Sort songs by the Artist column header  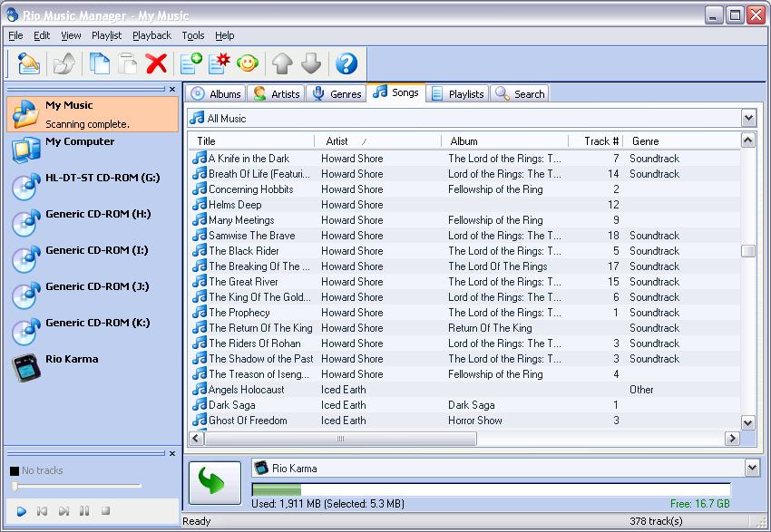(x=377, y=141)
